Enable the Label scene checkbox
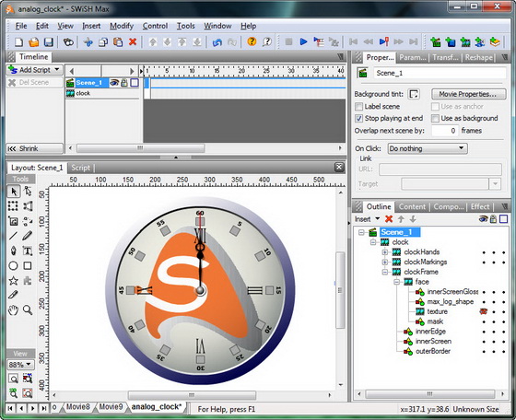 [x=359, y=107]
